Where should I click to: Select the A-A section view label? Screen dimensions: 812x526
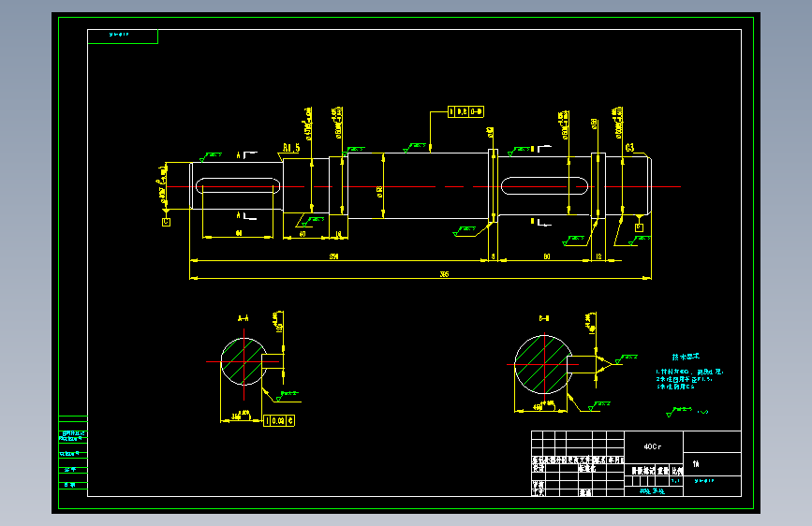click(243, 318)
